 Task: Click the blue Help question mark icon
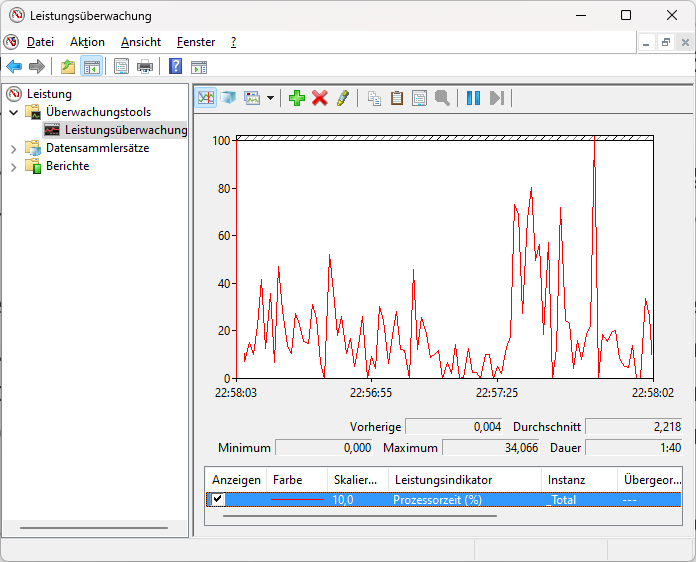175,67
